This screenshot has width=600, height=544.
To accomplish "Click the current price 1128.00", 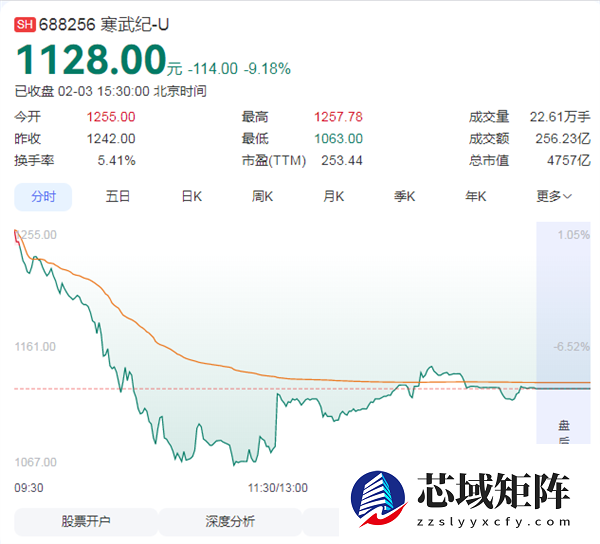I will 91,60.
